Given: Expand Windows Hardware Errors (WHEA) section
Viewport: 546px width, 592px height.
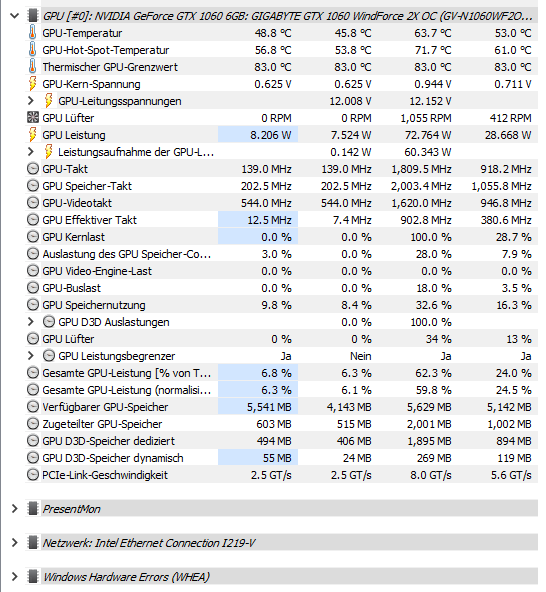Looking at the screenshot, I should 14,577.
